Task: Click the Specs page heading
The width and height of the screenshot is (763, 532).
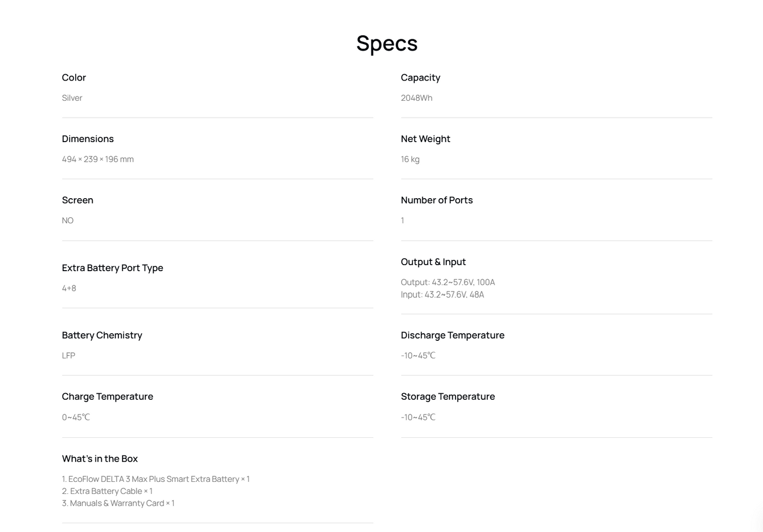Action: (386, 44)
